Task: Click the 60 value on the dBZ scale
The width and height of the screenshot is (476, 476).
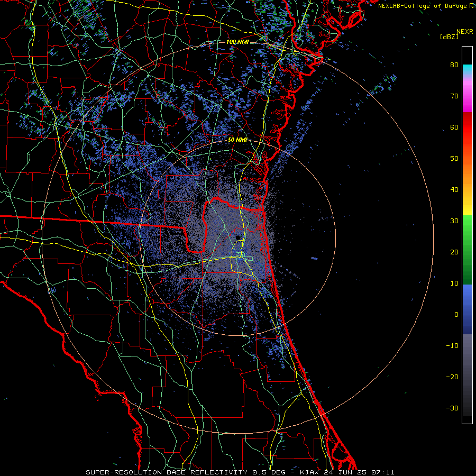Action: 454,127
